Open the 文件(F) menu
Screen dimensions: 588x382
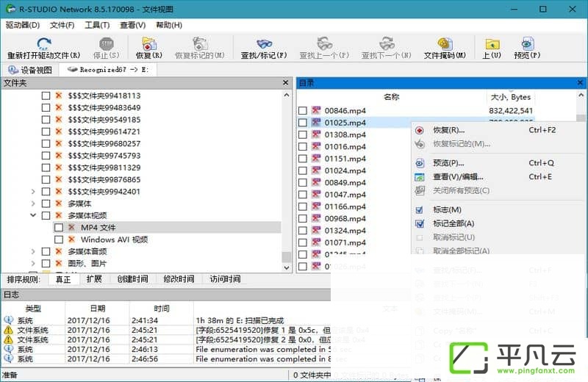(x=62, y=25)
